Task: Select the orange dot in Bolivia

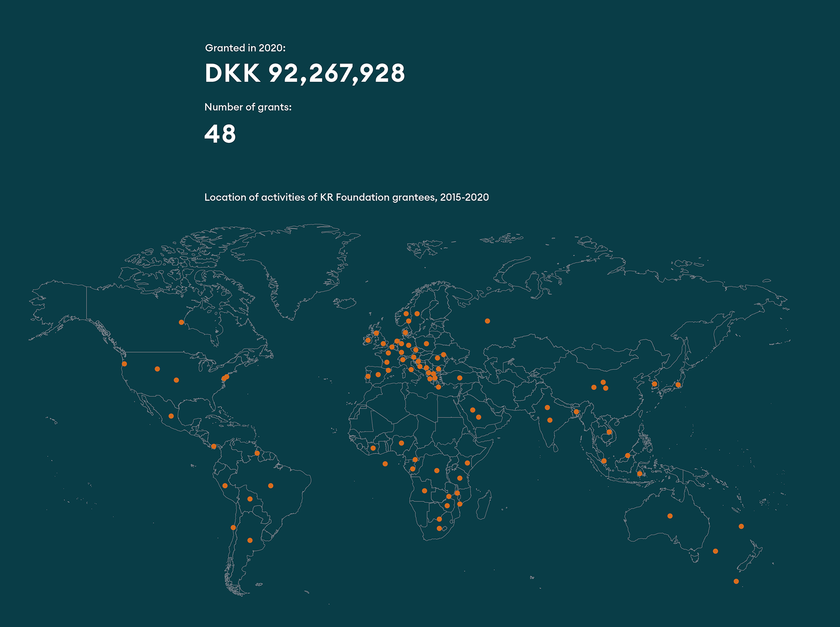Action: pos(250,499)
